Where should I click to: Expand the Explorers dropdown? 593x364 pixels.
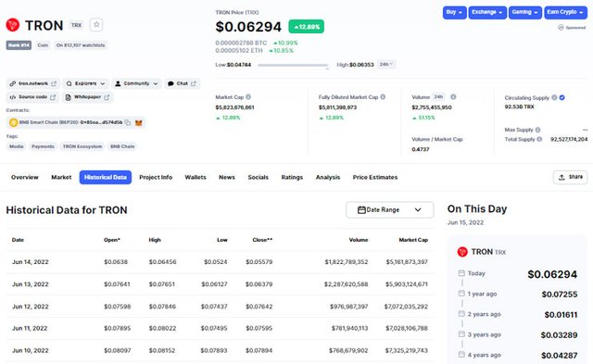click(86, 83)
